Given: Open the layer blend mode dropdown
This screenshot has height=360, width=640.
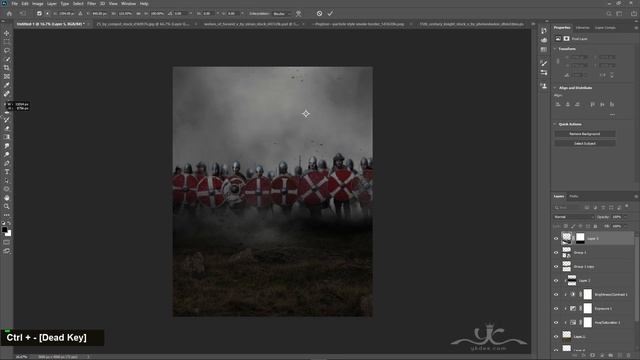Looking at the screenshot, I should point(573,217).
